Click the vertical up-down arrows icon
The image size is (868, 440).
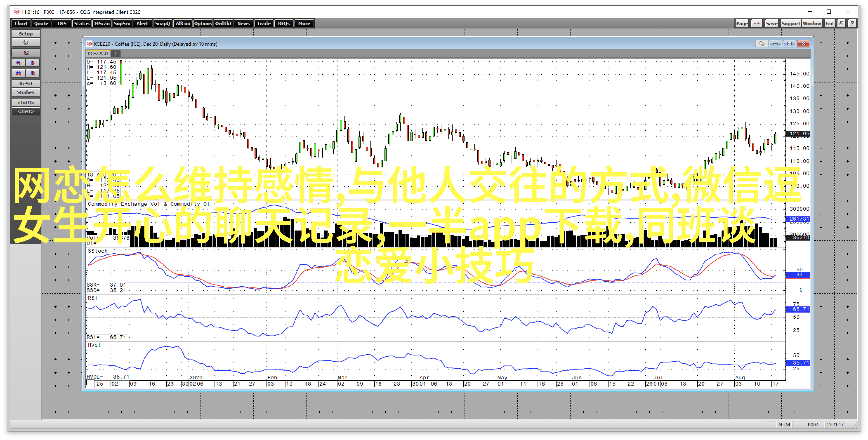point(33,63)
